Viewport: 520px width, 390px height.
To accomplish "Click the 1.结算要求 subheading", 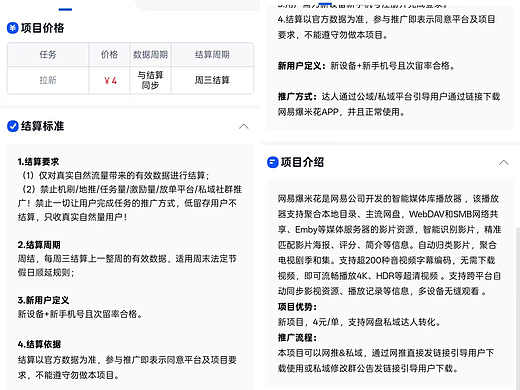I will click(38, 162).
